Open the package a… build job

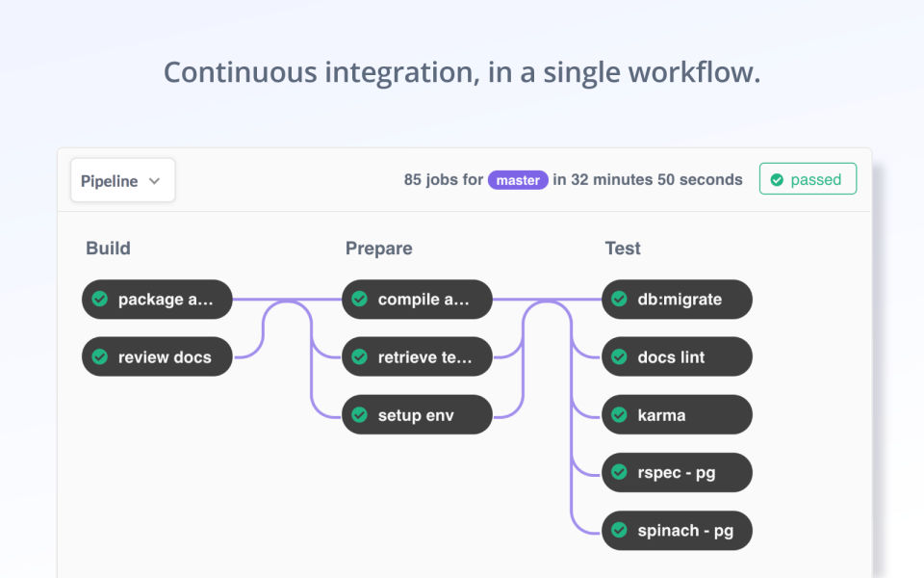pyautogui.click(x=158, y=300)
